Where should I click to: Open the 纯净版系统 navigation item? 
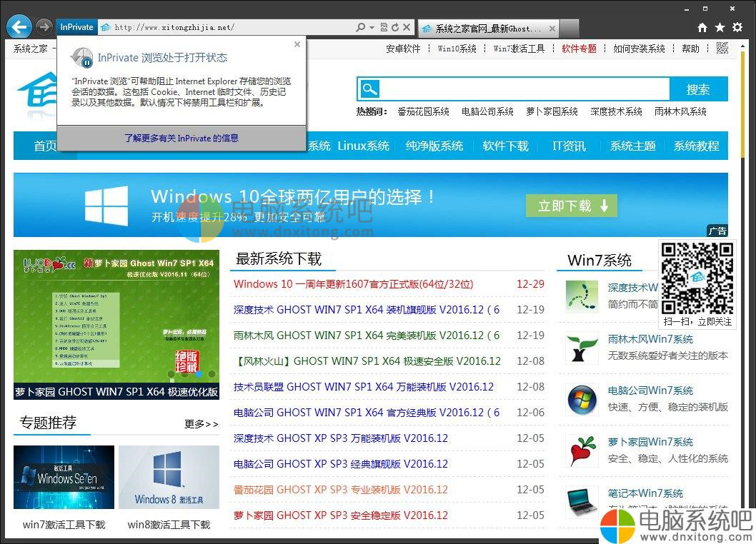coord(434,146)
